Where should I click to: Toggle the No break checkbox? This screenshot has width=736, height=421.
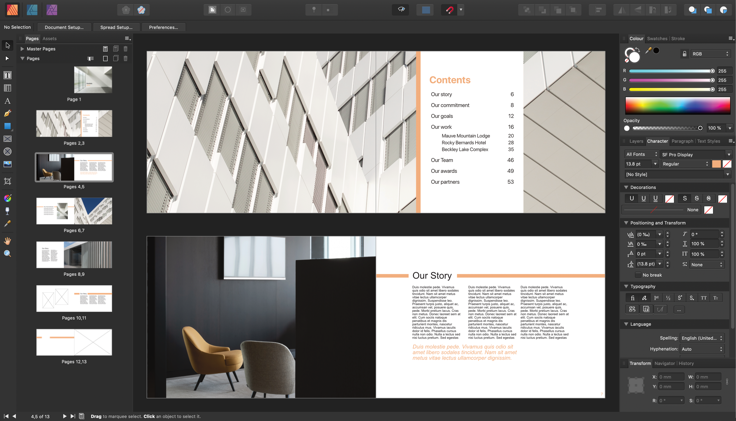point(638,275)
